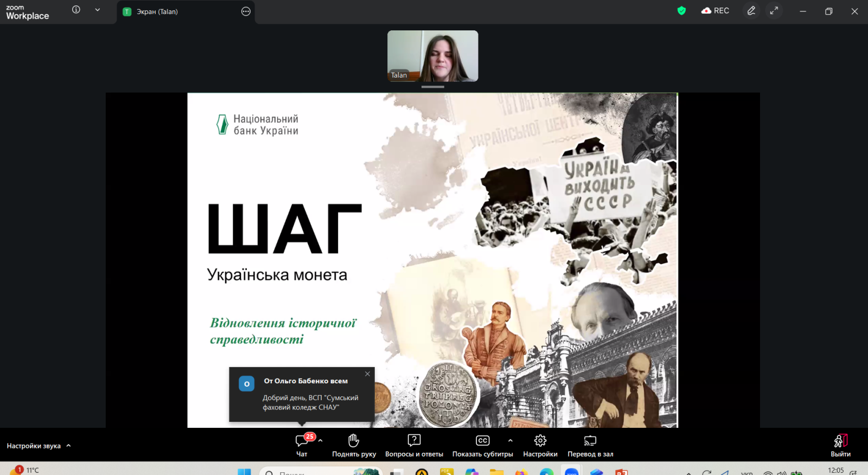
Task: Click the green encryption shield icon
Action: (x=681, y=11)
